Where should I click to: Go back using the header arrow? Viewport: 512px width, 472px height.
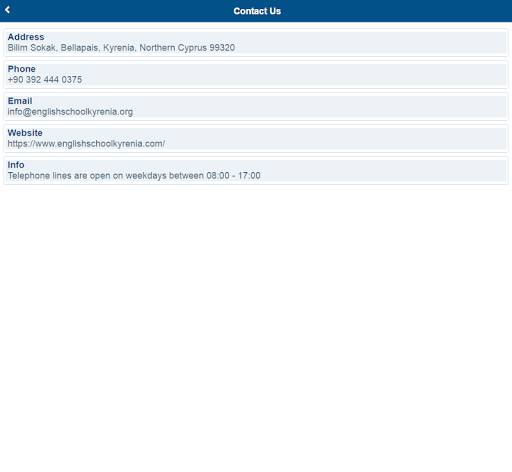click(x=7, y=10)
